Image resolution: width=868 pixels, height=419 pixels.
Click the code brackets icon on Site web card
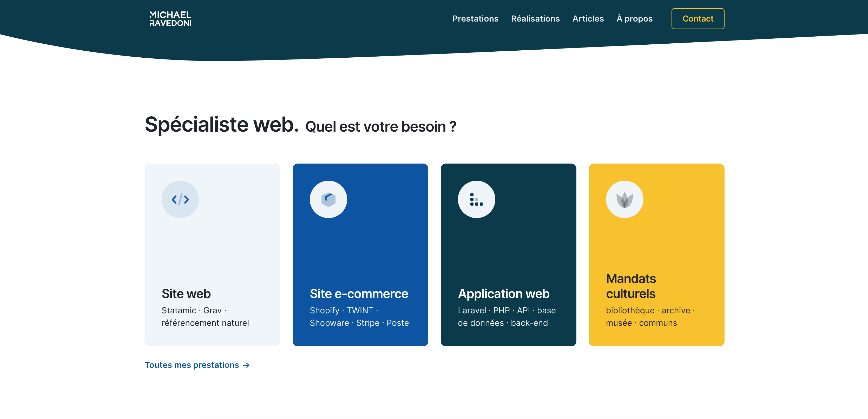coord(180,200)
